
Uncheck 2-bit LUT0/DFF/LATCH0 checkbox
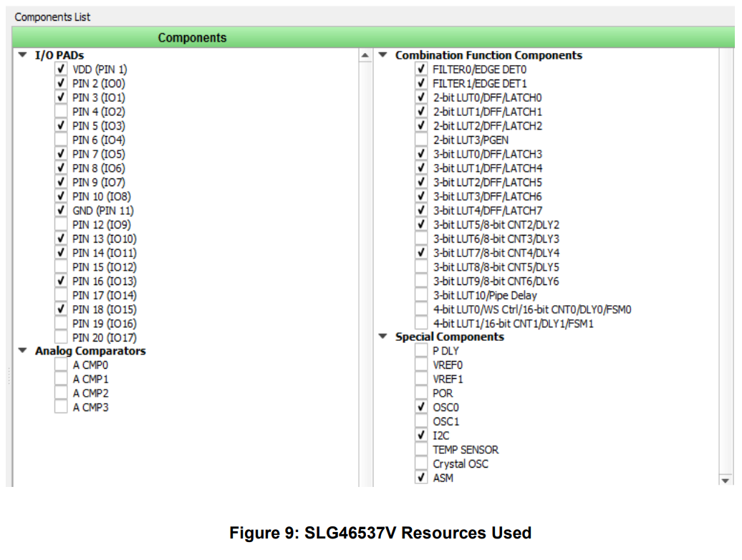[x=421, y=97]
